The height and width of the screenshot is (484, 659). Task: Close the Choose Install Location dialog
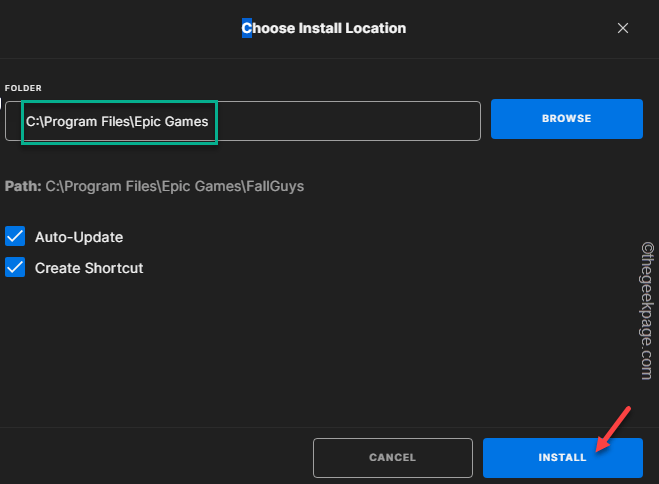tap(623, 29)
